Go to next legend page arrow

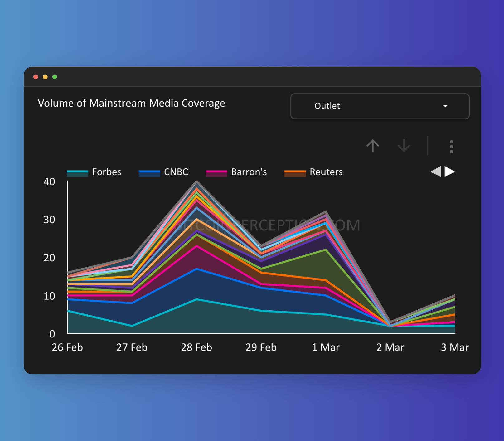450,172
